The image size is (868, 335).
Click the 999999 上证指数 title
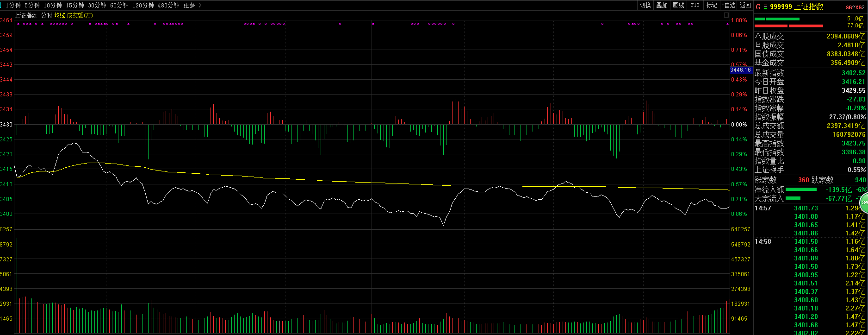[797, 7]
